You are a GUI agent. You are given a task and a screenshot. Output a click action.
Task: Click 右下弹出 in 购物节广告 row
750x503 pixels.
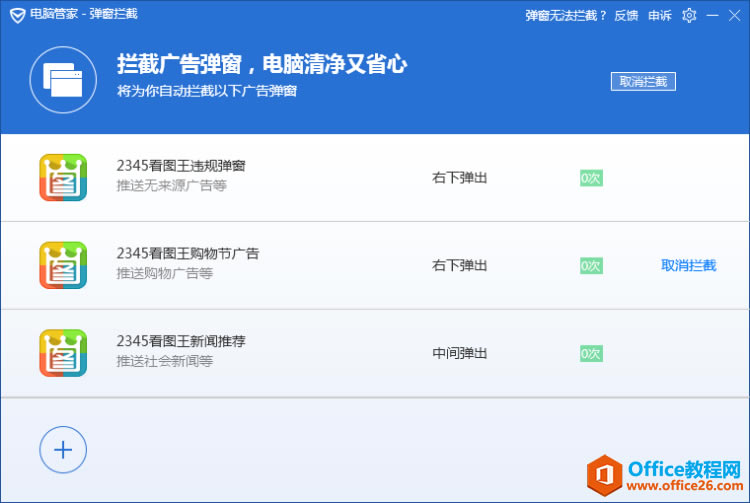pyautogui.click(x=459, y=265)
